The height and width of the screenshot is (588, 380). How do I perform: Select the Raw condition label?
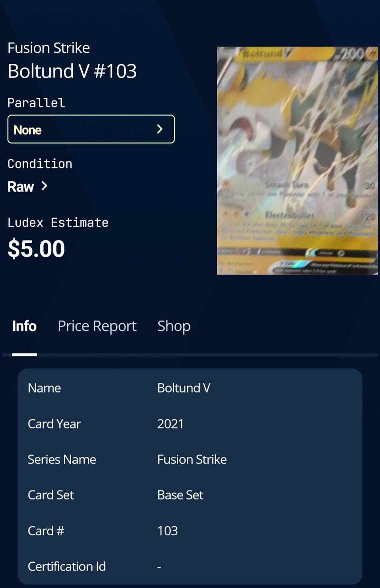(21, 187)
